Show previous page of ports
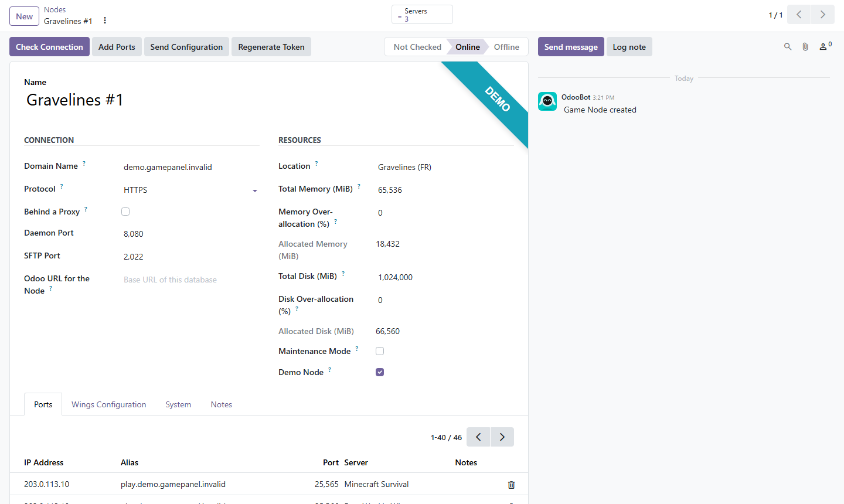Screen dimensions: 844x504 point(478,437)
